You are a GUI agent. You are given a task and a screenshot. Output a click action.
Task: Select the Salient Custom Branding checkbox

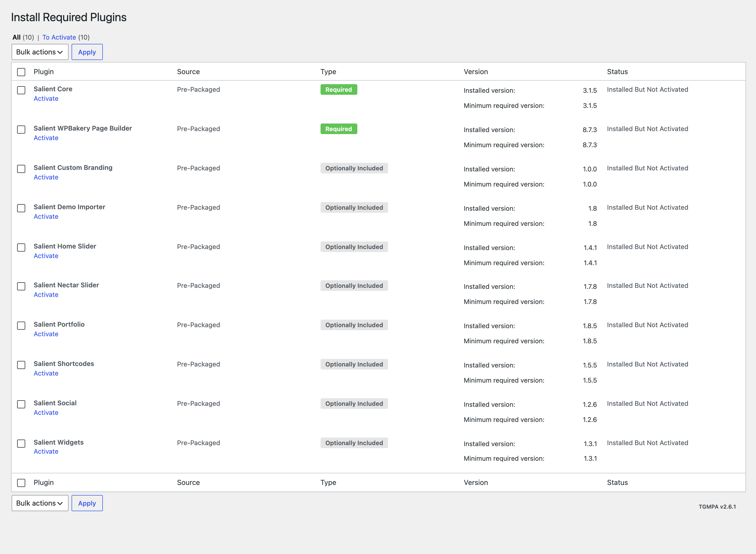[x=21, y=169]
